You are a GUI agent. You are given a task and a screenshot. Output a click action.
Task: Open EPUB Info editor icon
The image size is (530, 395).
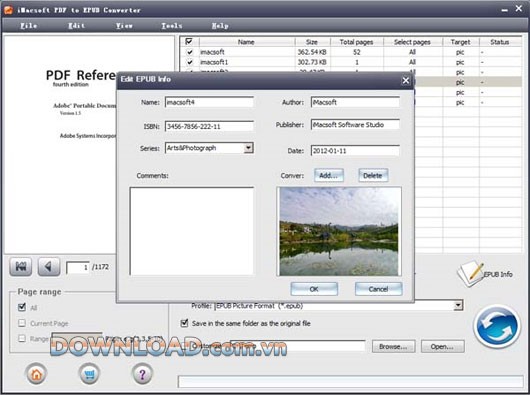point(485,274)
